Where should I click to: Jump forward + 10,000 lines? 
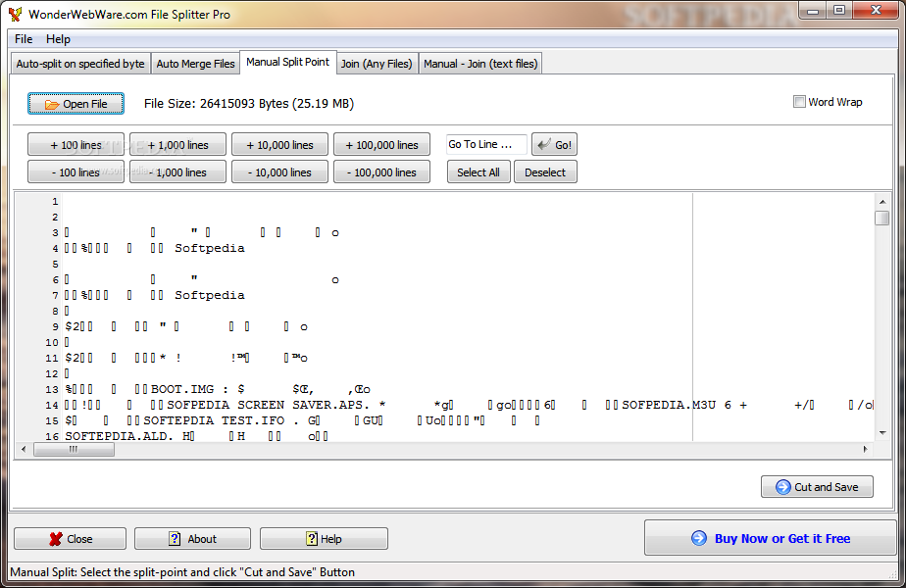279,144
